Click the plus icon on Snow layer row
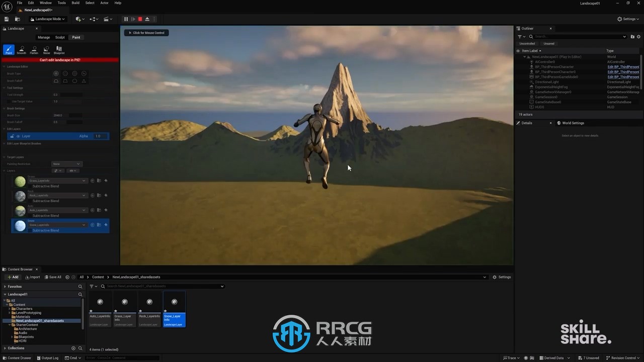644x362 pixels. coord(106,225)
